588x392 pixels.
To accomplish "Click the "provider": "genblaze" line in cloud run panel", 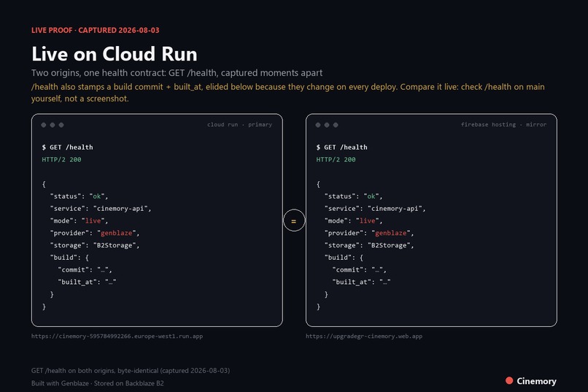I will [95, 233].
